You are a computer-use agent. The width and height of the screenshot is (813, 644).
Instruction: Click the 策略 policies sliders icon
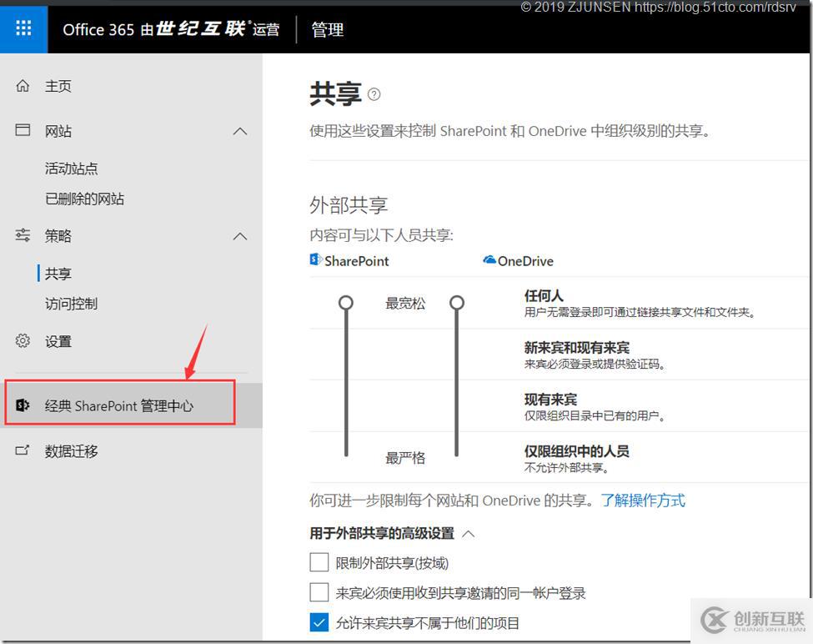(x=23, y=235)
